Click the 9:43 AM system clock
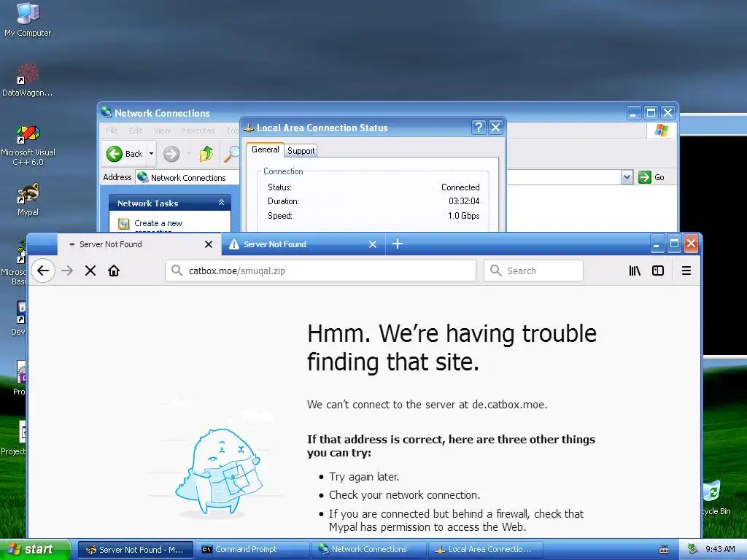This screenshot has height=560, width=747. tap(720, 549)
